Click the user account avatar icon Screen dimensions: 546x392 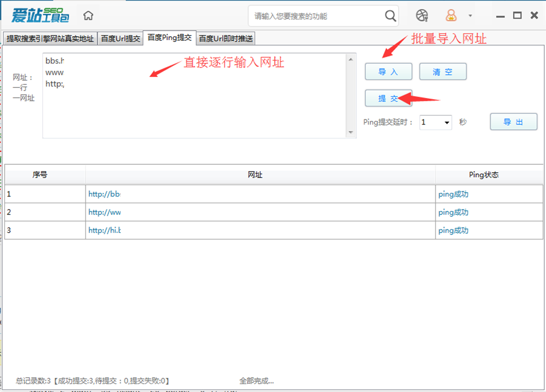click(450, 16)
